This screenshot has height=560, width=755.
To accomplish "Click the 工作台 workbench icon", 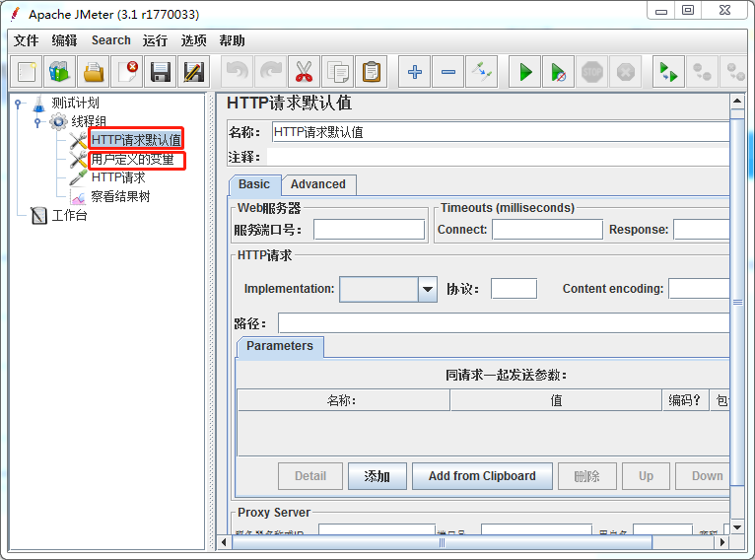I will (39, 215).
